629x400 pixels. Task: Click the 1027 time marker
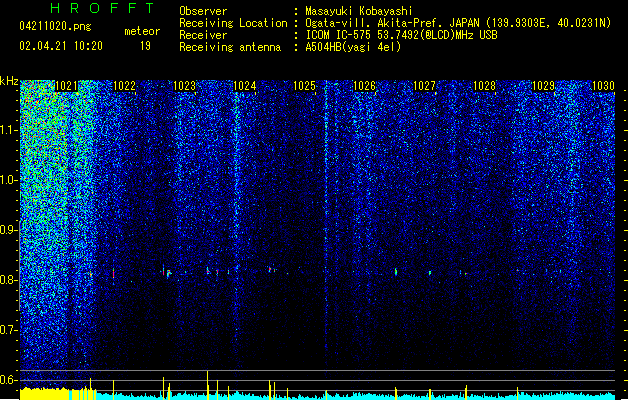coord(424,86)
